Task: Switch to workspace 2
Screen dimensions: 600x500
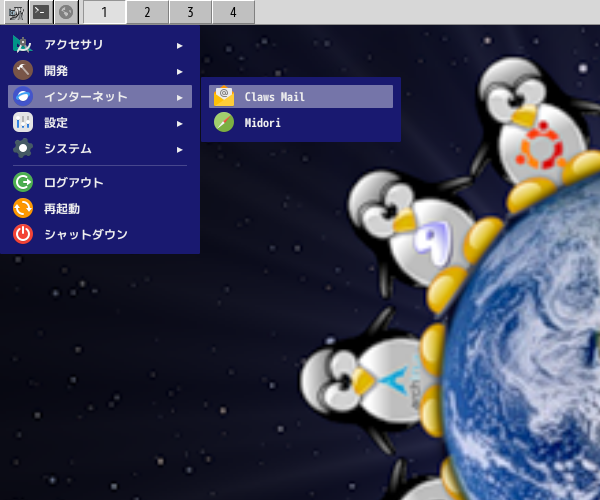Action: tap(147, 13)
